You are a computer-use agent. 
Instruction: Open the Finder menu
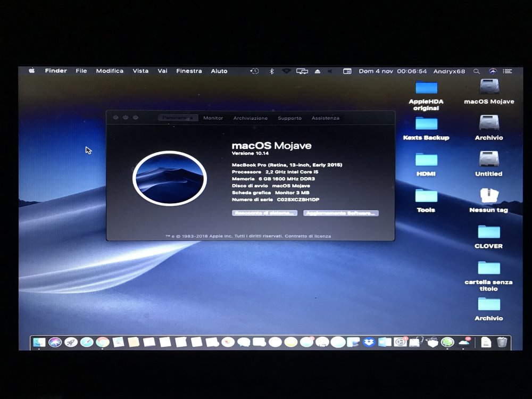(56, 71)
